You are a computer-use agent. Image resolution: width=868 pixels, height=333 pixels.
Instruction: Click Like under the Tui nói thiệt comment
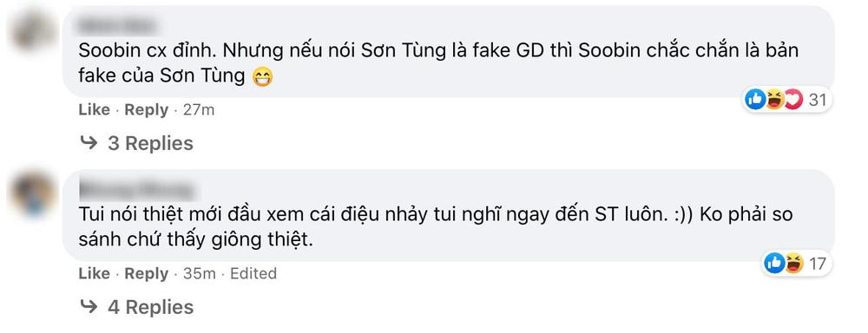[94, 274]
